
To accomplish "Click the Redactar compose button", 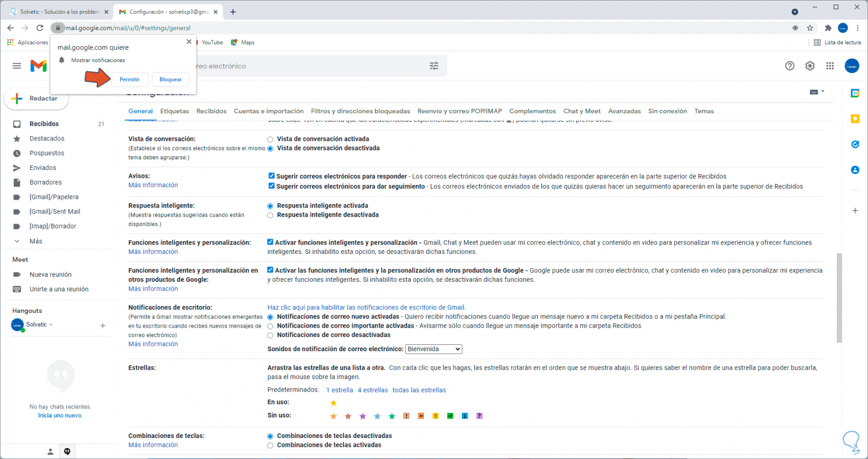I will point(36,99).
